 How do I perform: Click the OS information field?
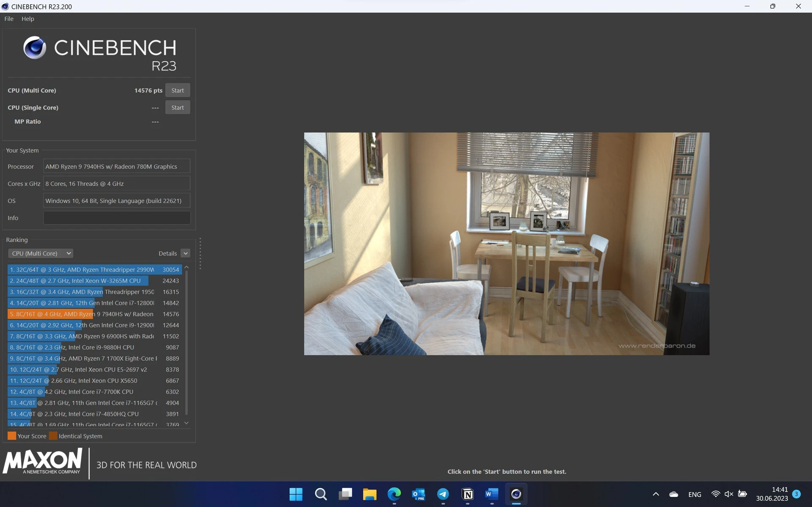(x=117, y=201)
